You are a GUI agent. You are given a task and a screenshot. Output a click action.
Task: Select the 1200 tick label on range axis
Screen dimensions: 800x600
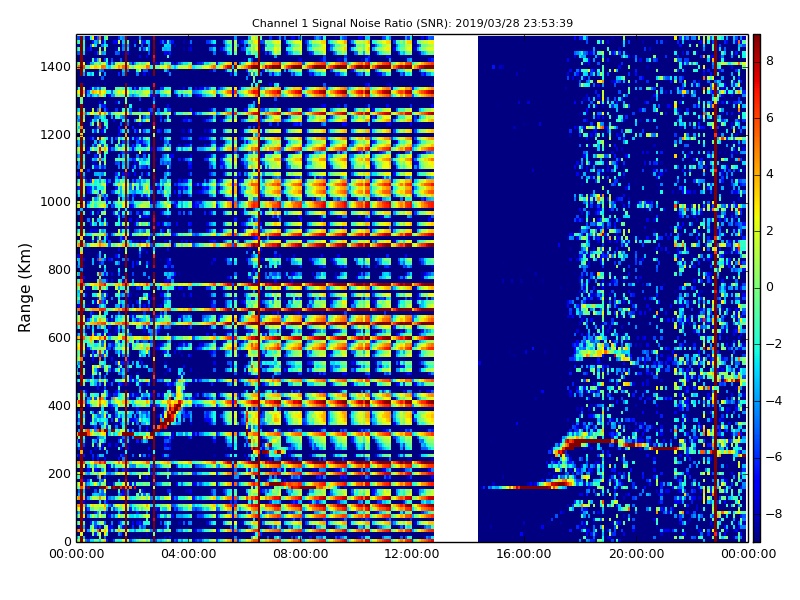point(56,135)
